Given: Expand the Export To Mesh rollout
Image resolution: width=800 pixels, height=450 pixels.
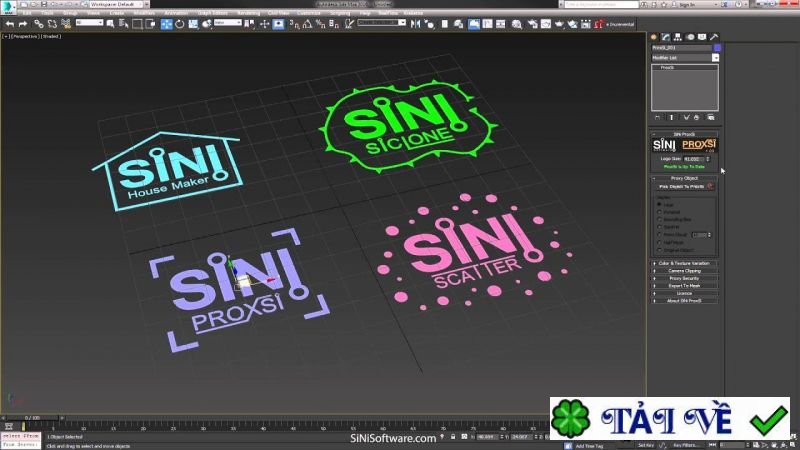Looking at the screenshot, I should [x=684, y=286].
